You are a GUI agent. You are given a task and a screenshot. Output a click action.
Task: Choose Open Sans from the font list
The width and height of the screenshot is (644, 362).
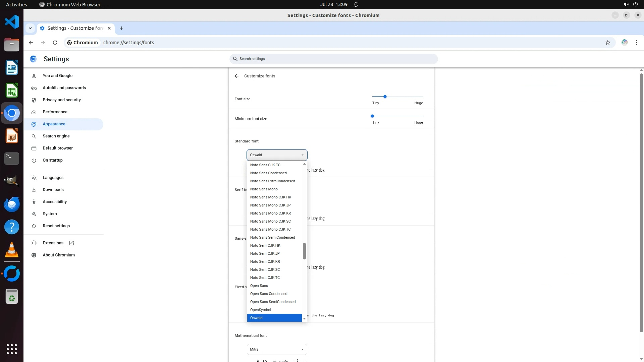click(259, 286)
